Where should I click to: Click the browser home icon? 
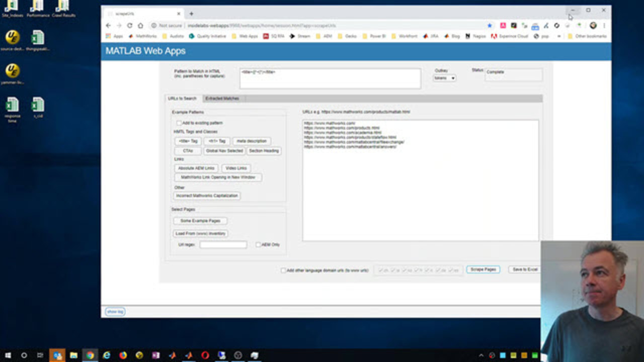pos(140,26)
